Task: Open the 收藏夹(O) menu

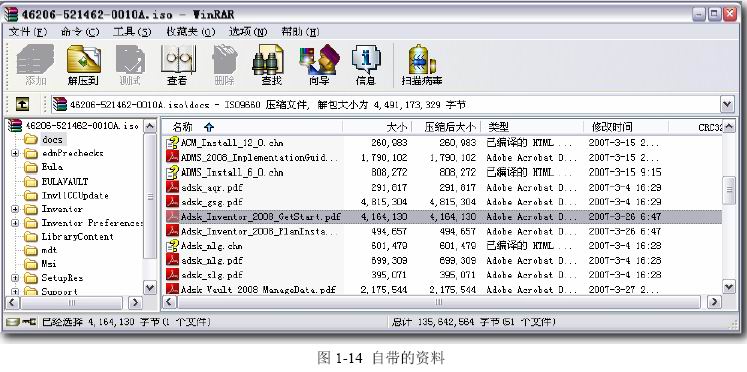Action: coord(191,32)
